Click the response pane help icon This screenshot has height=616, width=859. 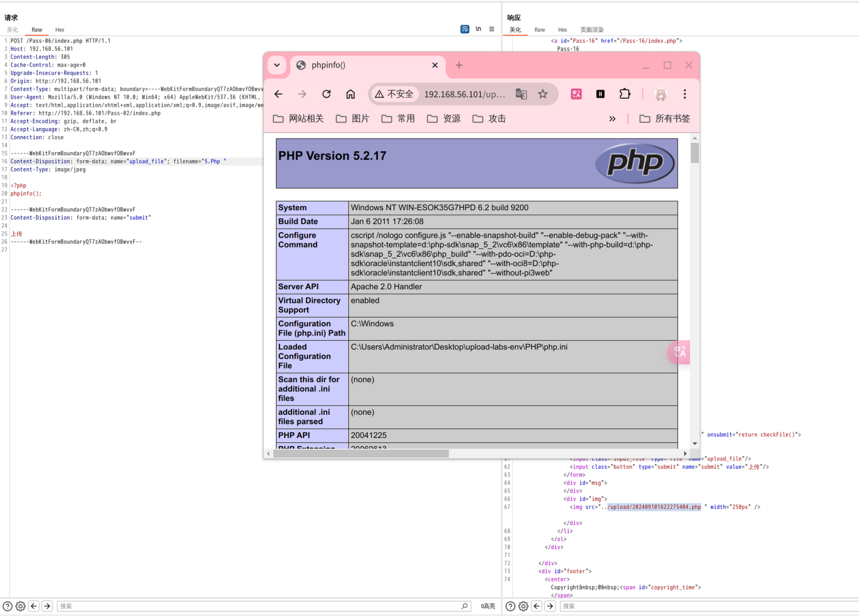(510, 606)
